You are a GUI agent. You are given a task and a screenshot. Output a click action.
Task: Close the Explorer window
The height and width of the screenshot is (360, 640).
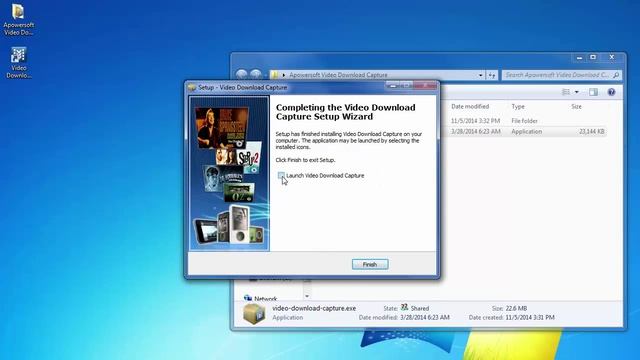pos(611,58)
